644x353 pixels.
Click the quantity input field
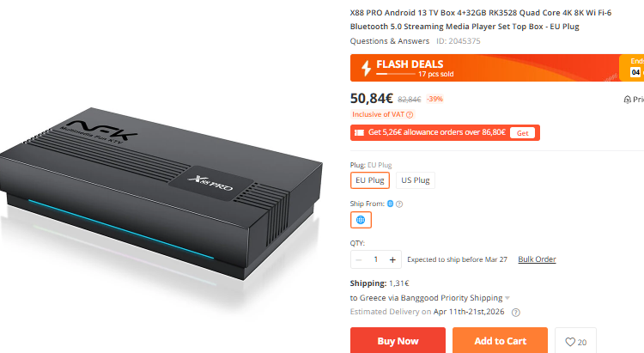[x=375, y=259]
